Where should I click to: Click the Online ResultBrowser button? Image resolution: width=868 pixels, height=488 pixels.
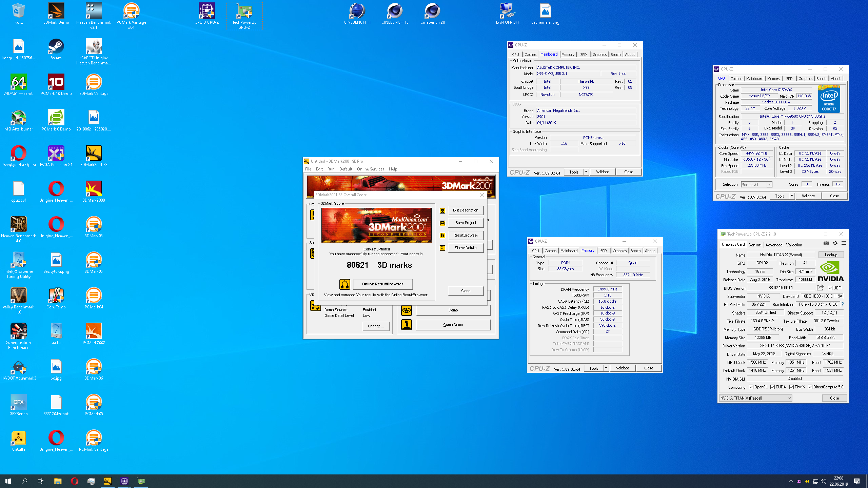coord(382,284)
